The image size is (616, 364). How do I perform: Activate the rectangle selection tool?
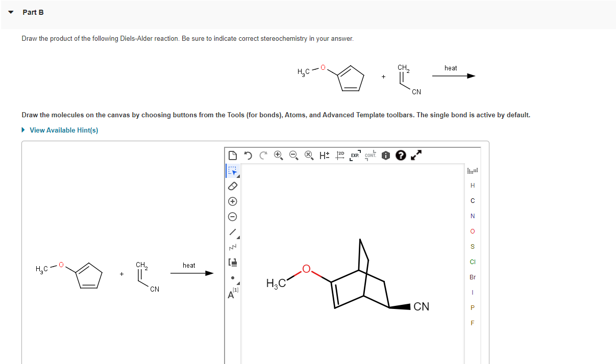[x=232, y=171]
